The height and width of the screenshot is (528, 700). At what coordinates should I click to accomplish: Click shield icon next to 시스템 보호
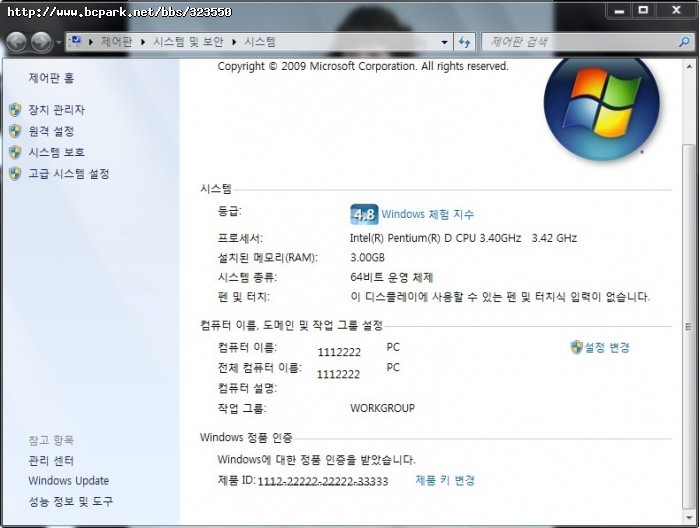[x=15, y=152]
